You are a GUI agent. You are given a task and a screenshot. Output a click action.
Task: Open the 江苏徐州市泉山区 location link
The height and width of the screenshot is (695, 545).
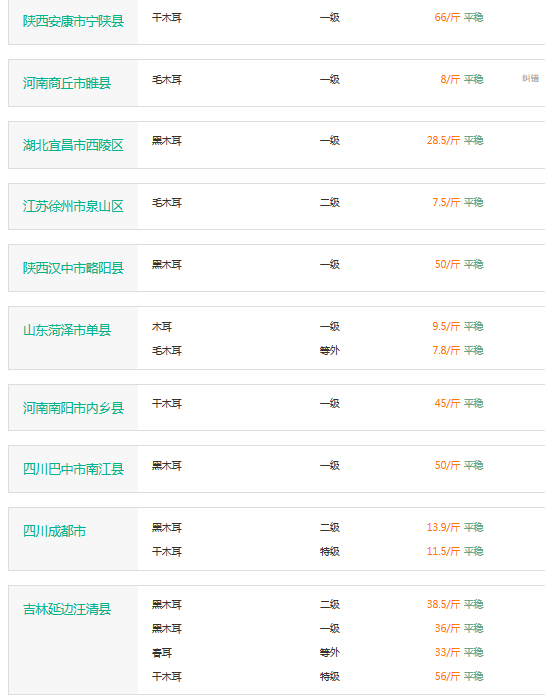73,206
